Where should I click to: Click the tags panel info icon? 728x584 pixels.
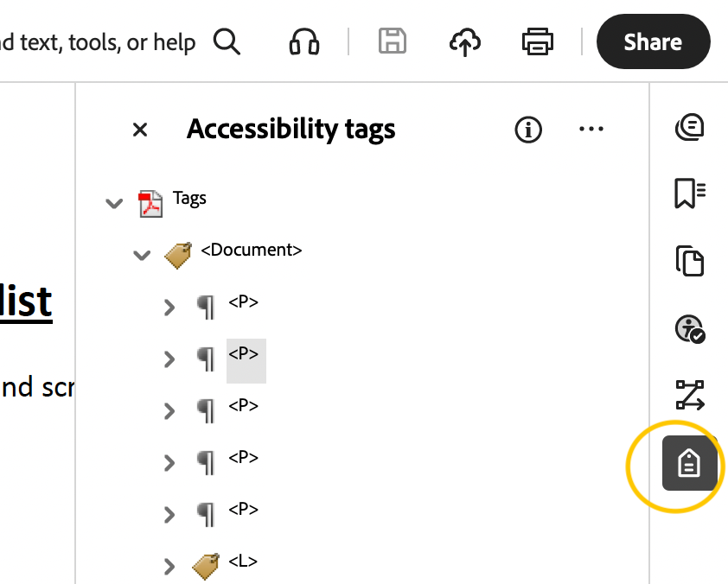coord(528,130)
